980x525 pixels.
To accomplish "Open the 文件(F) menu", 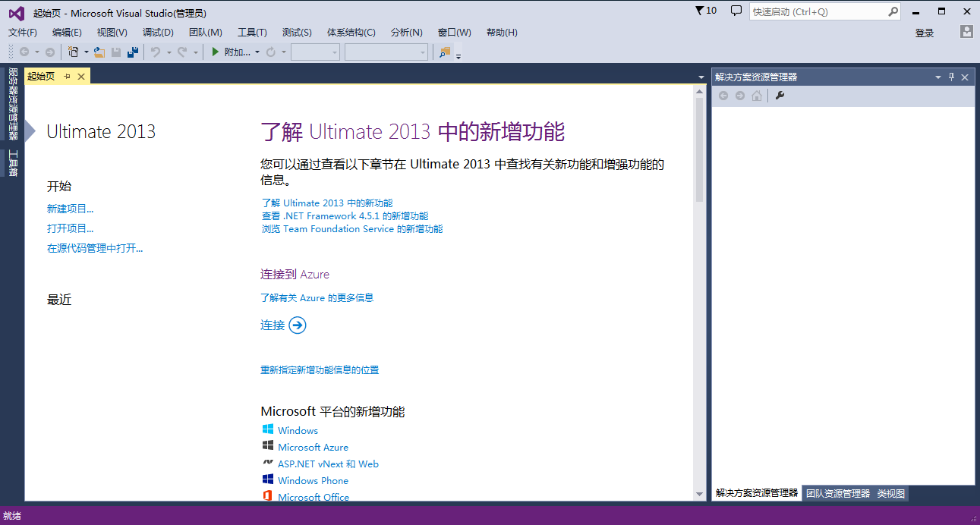I will point(22,33).
